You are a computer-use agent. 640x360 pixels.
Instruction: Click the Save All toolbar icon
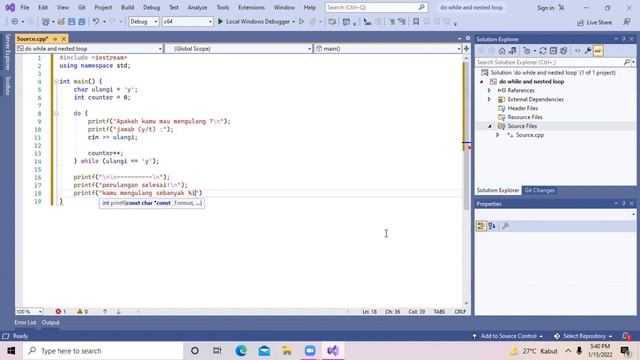tap(82, 22)
